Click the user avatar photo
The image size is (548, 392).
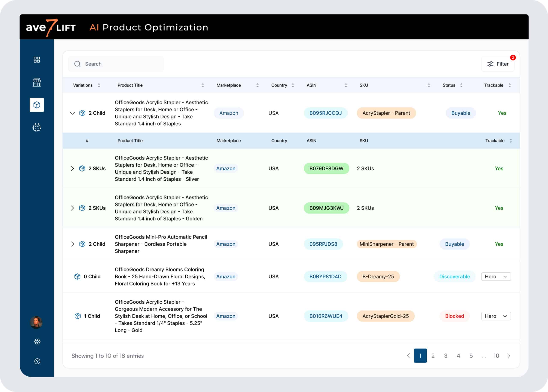[x=36, y=322]
